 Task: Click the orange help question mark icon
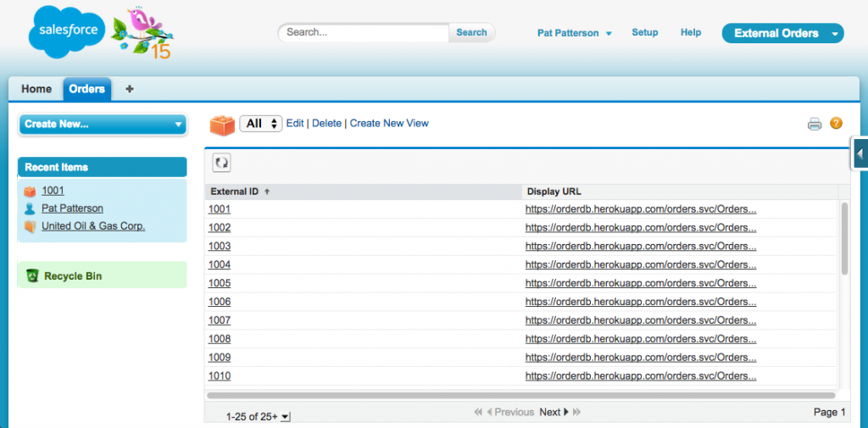coord(836,123)
